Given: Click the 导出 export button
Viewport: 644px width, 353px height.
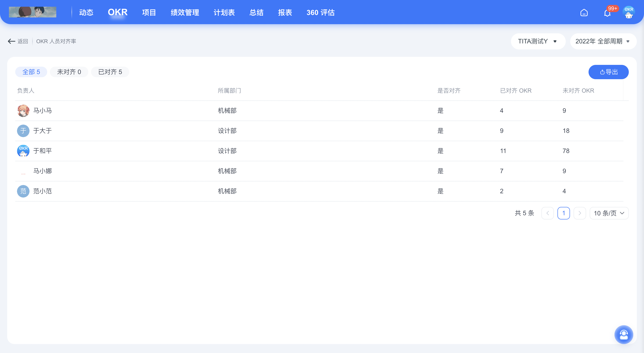Looking at the screenshot, I should pyautogui.click(x=608, y=72).
